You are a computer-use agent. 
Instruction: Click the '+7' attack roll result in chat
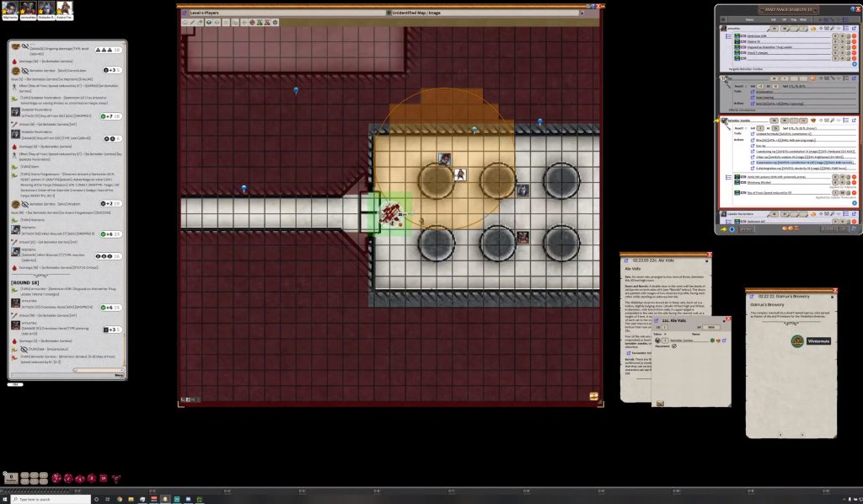coord(110,116)
